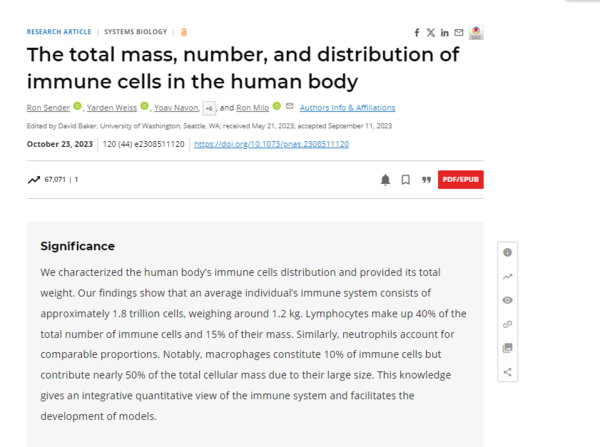Share article on LinkedIn
The width and height of the screenshot is (600, 447).
pos(445,32)
